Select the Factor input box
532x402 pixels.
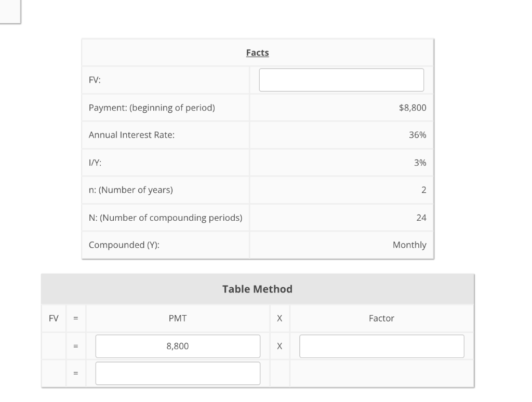[x=381, y=346]
